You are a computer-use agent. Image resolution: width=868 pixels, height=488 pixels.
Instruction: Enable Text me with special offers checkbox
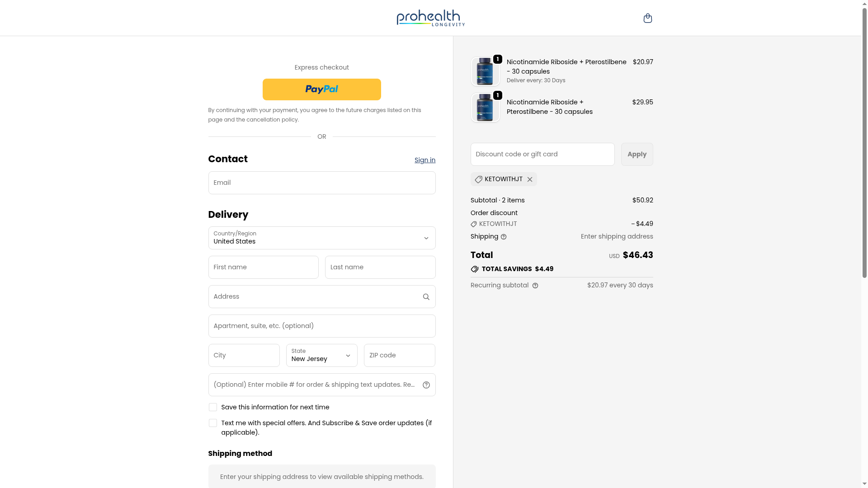pyautogui.click(x=213, y=423)
